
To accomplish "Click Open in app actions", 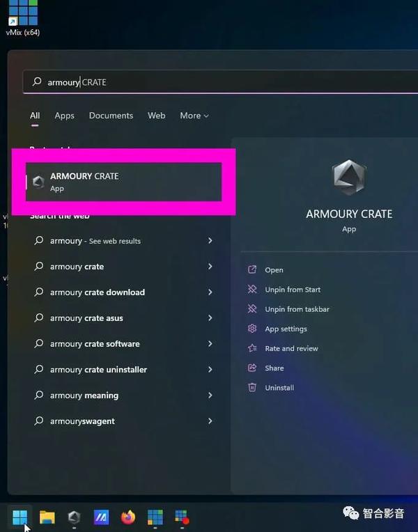I will click(274, 270).
